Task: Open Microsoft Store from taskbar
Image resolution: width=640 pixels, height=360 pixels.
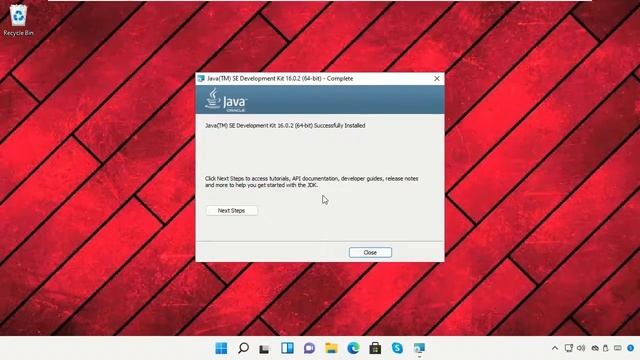Action: (375, 348)
